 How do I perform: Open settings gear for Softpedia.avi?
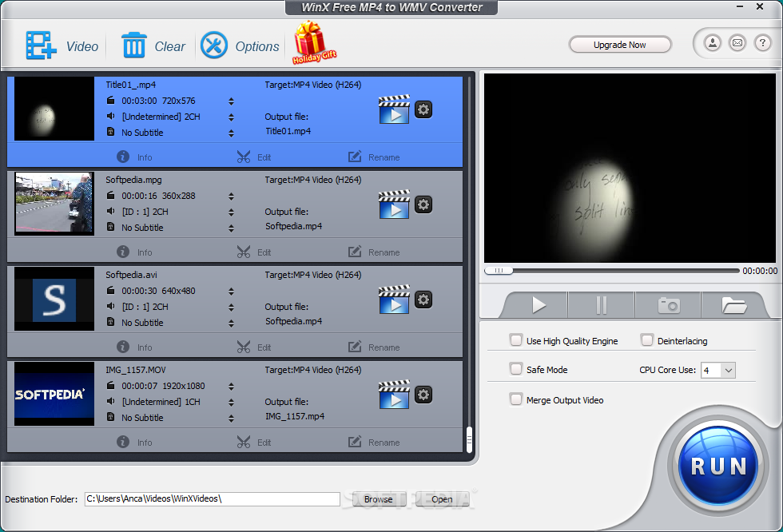tap(423, 300)
